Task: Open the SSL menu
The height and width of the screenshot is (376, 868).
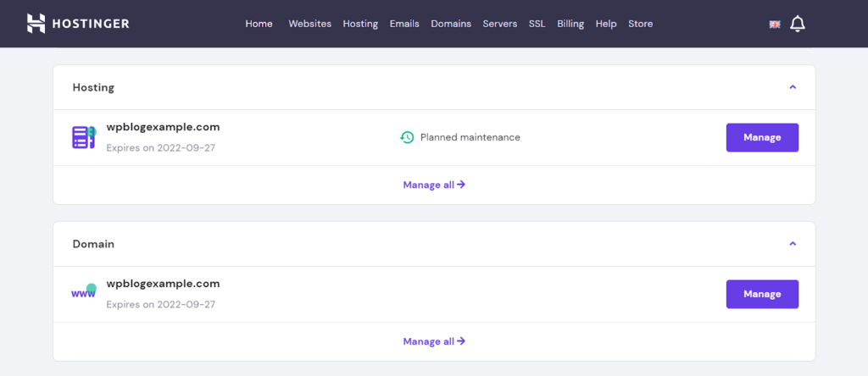Action: coord(537,24)
